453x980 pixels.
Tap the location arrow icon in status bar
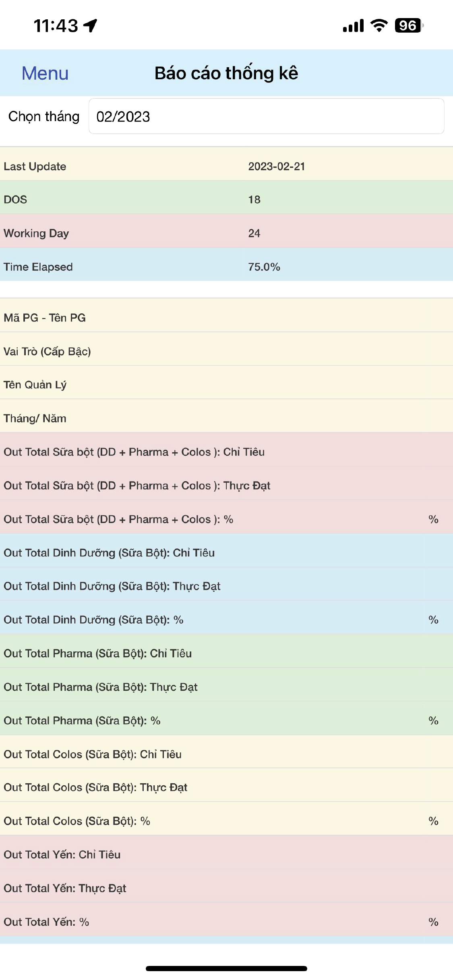click(91, 25)
